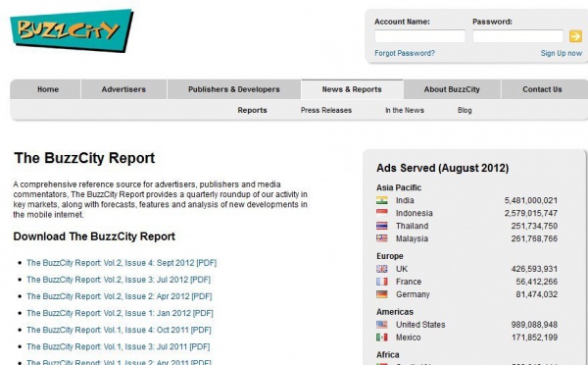This screenshot has height=365, width=588.
Task: Click the Europe region label
Action: click(390, 256)
